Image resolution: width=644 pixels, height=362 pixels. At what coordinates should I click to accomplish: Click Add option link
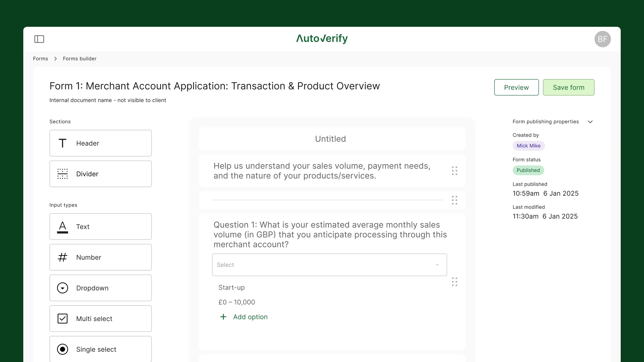(x=250, y=317)
